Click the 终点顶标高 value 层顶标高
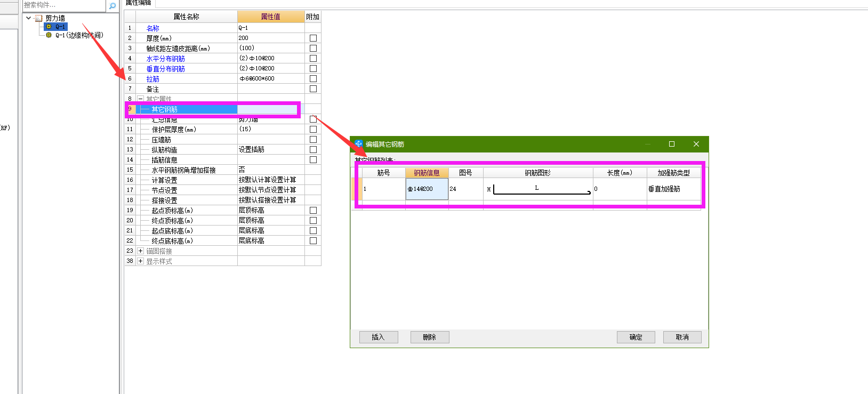The height and width of the screenshot is (394, 868). point(271,220)
